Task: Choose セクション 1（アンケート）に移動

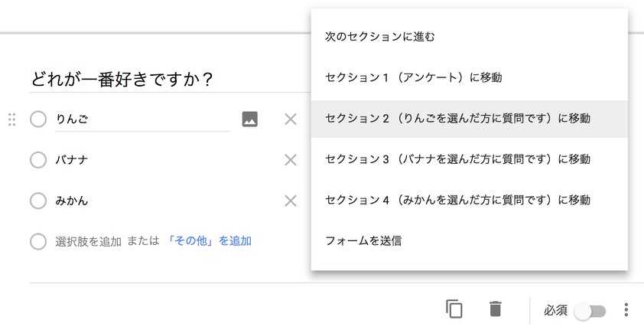Action: [x=470, y=77]
